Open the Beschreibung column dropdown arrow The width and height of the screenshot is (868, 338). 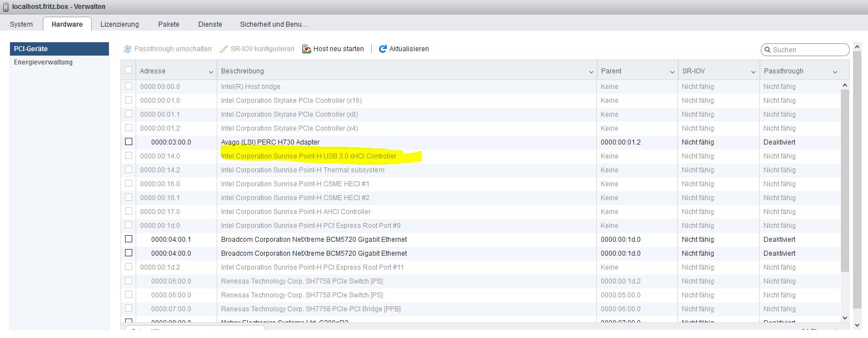coord(591,72)
